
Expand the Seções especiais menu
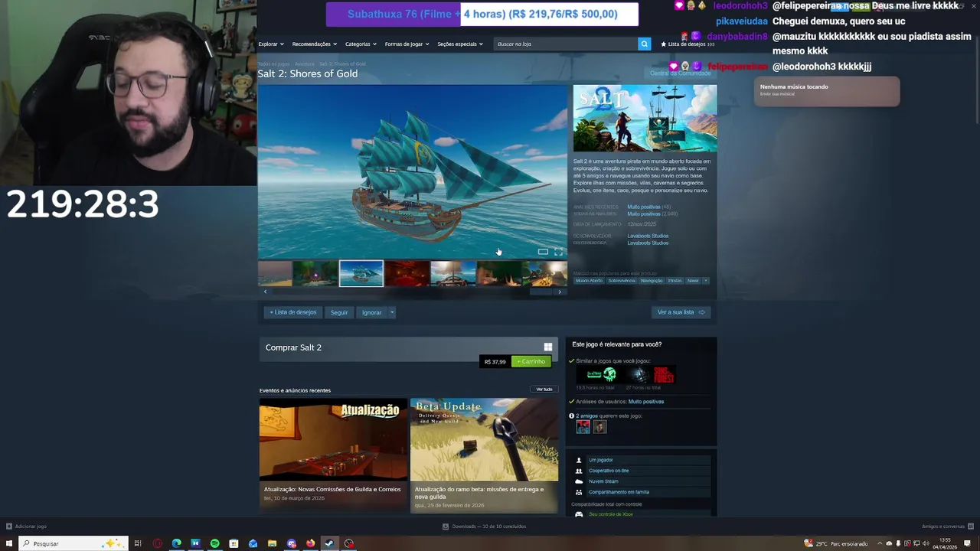(459, 44)
